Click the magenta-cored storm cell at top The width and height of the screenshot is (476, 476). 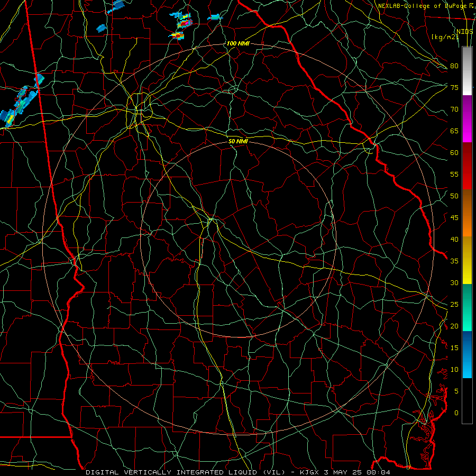(x=185, y=22)
